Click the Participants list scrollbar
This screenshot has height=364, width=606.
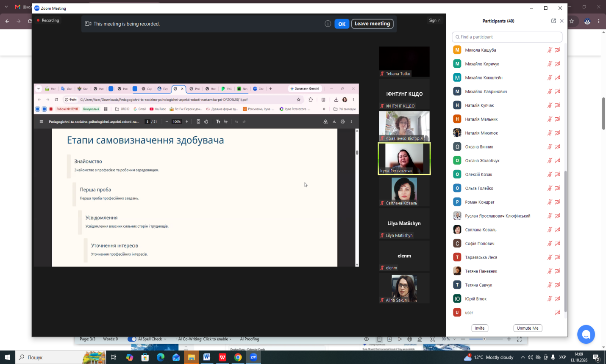(566, 241)
